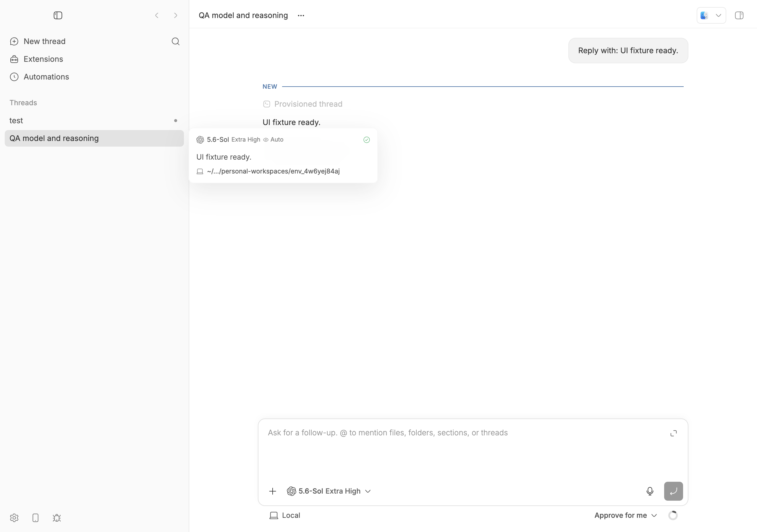Click the unread dot on test thread
This screenshot has height=532, width=757.
pos(176,121)
